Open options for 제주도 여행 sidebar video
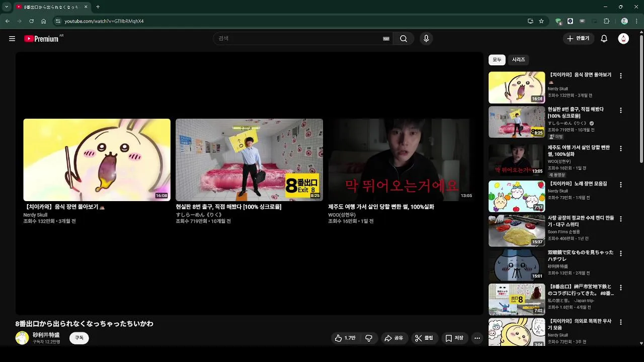Image resolution: width=644 pixels, height=362 pixels. tap(620, 148)
